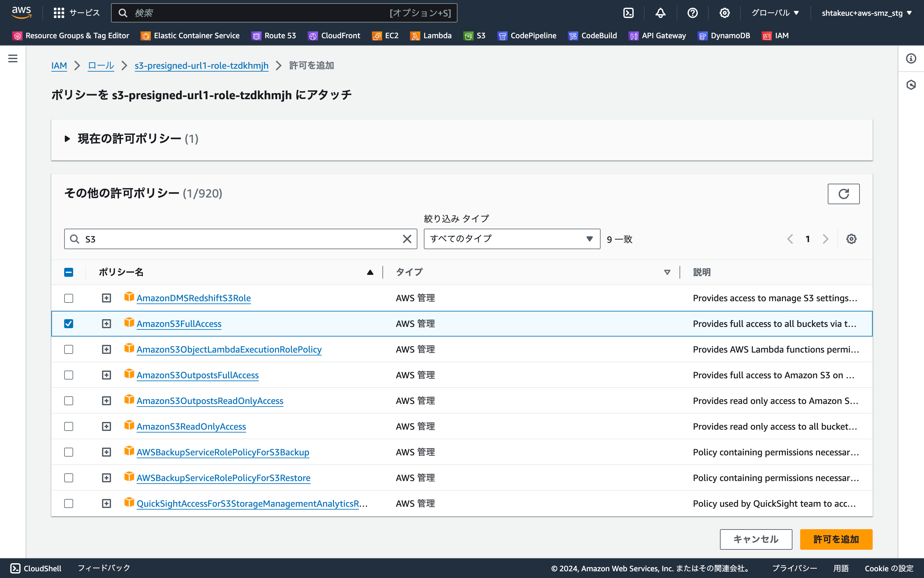The image size is (924, 578).
Task: Open CloudShell from the top bar icon
Action: [628, 13]
